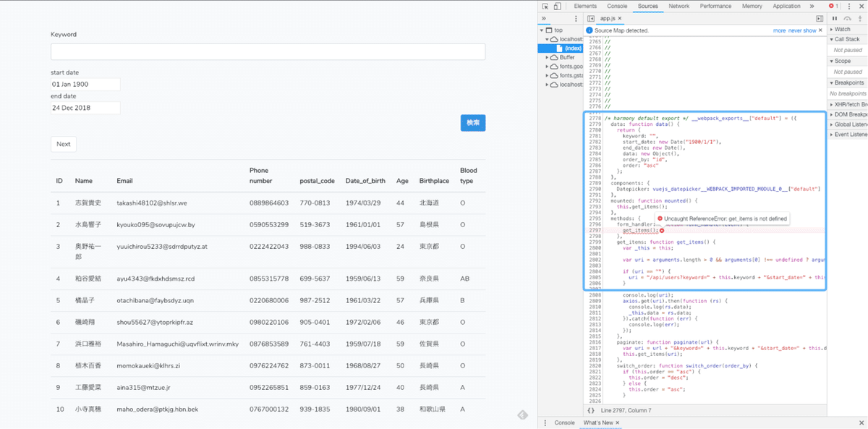
Task: Open Sources navigator three-dot menu
Action: pyautogui.click(x=576, y=18)
